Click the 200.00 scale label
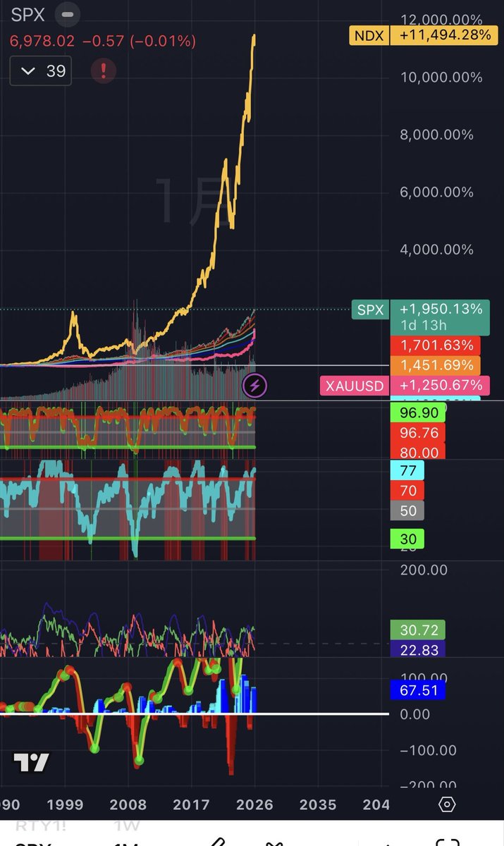Viewport: 504px width, 846px height. pyautogui.click(x=424, y=570)
